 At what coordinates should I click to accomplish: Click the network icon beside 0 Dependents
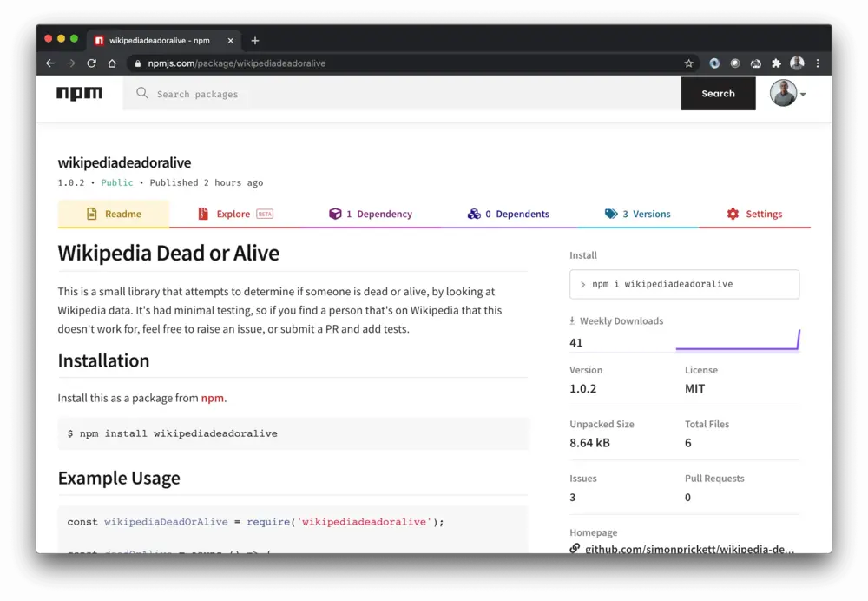point(475,214)
